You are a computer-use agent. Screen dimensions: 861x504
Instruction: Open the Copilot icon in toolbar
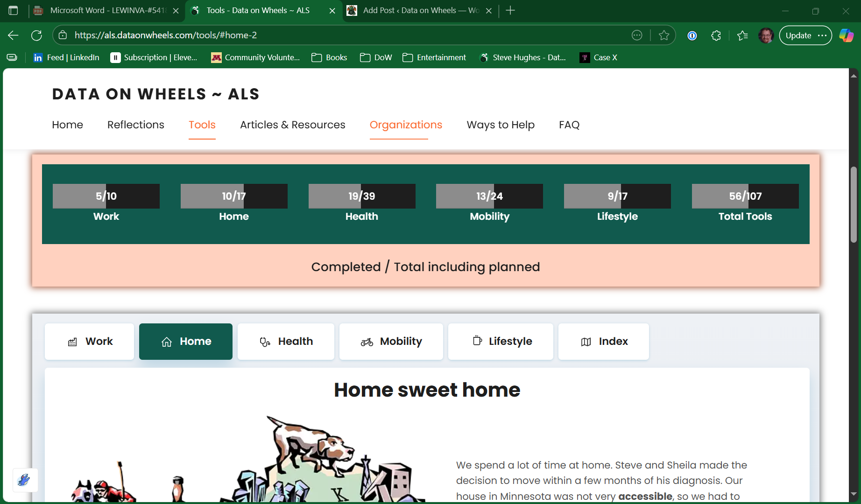pos(846,35)
